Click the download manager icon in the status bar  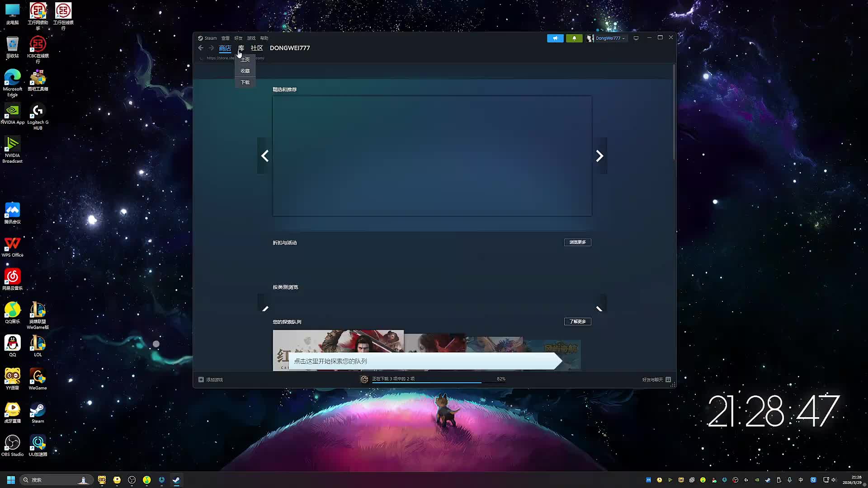364,380
